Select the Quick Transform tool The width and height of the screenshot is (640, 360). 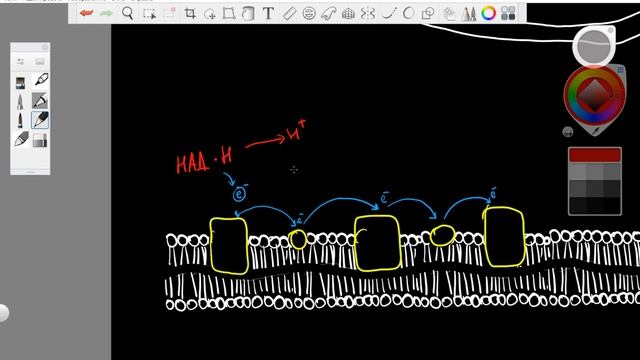click(209, 14)
